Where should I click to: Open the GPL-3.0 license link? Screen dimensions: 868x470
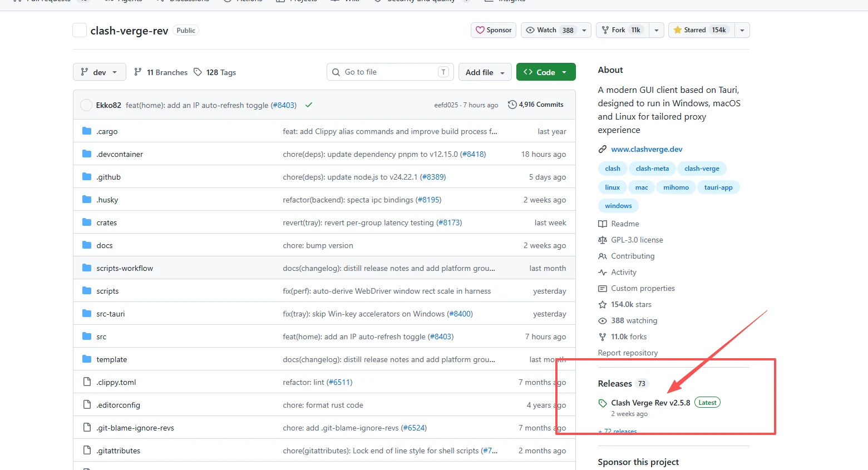click(637, 240)
